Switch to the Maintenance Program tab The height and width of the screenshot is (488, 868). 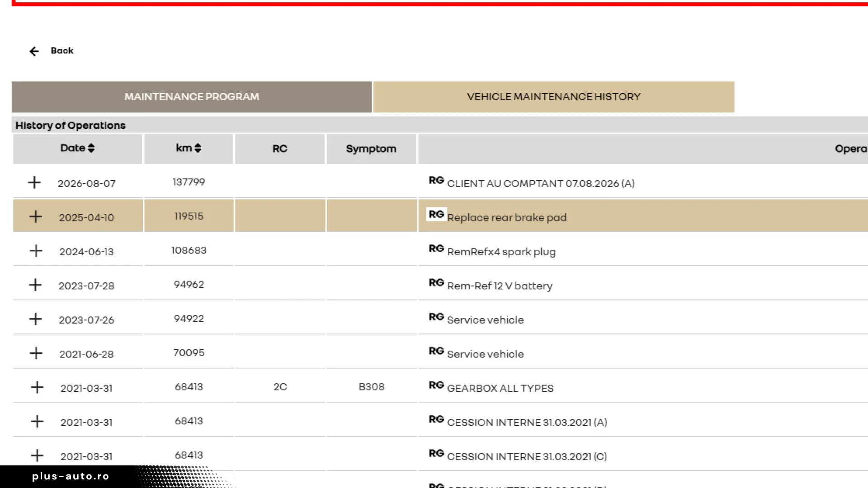tap(192, 97)
